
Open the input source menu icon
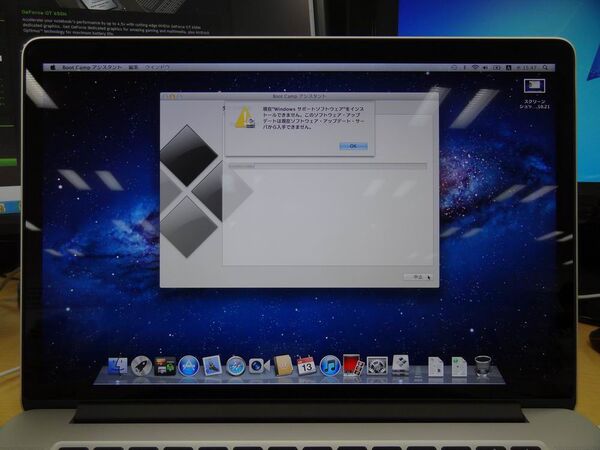pyautogui.click(x=509, y=68)
